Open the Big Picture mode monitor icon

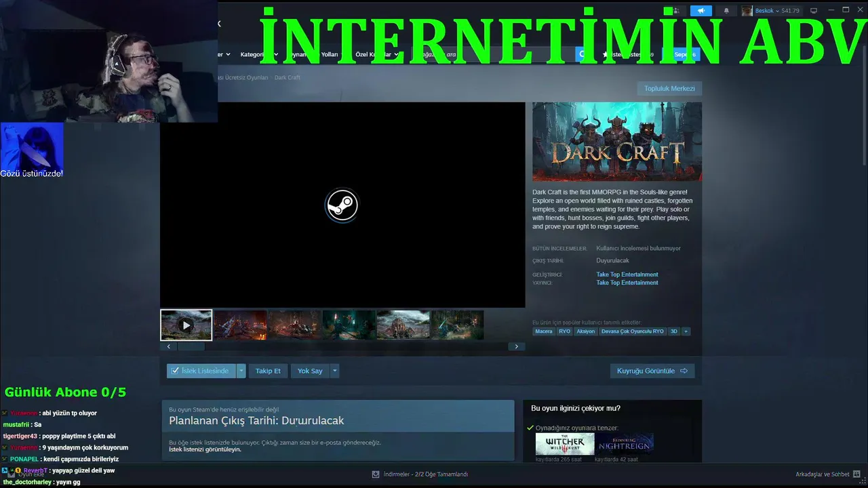point(814,10)
